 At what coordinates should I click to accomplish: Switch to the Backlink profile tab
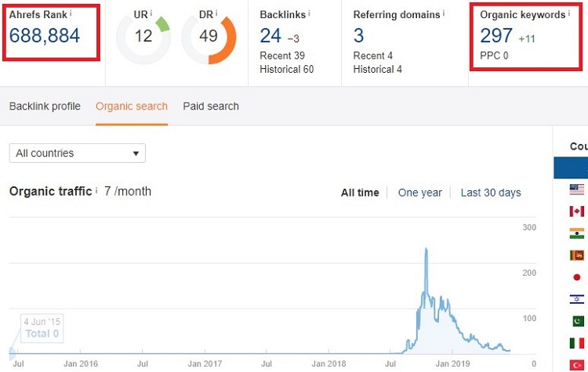coord(45,107)
